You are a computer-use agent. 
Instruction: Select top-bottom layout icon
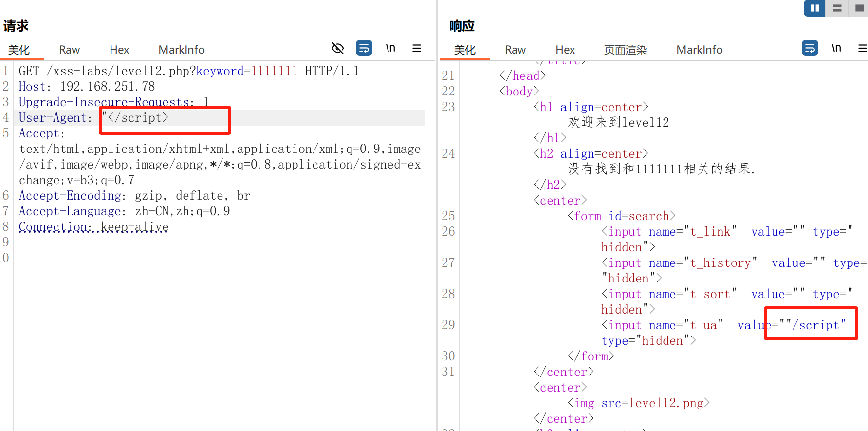pyautogui.click(x=837, y=8)
